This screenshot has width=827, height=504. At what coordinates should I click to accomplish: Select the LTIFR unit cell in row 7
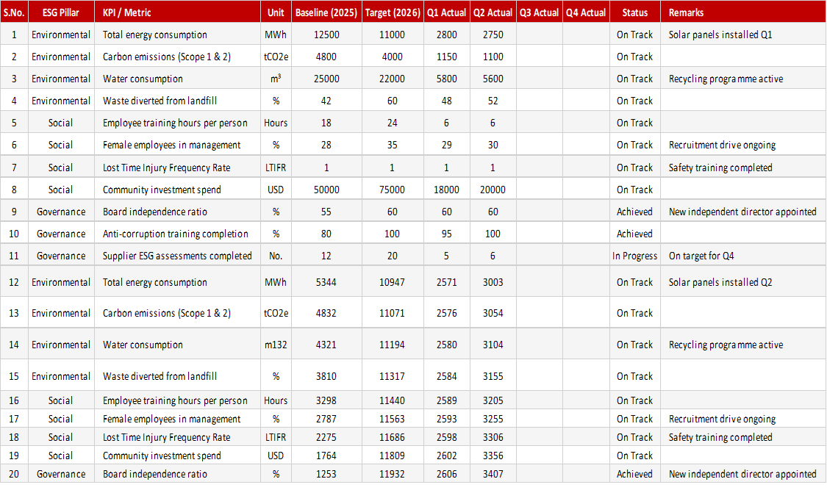pos(276,168)
